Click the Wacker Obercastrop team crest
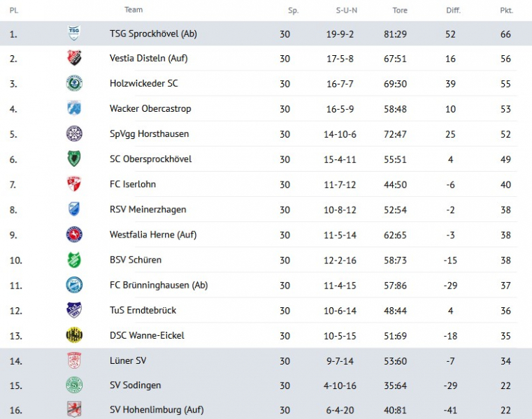 coord(74,109)
